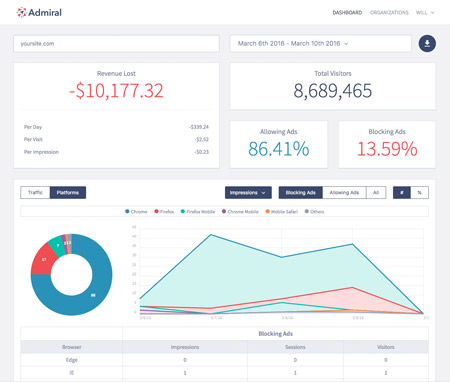Toggle the Firefox Mobile legend entry
The image size is (450, 382).
click(x=198, y=211)
